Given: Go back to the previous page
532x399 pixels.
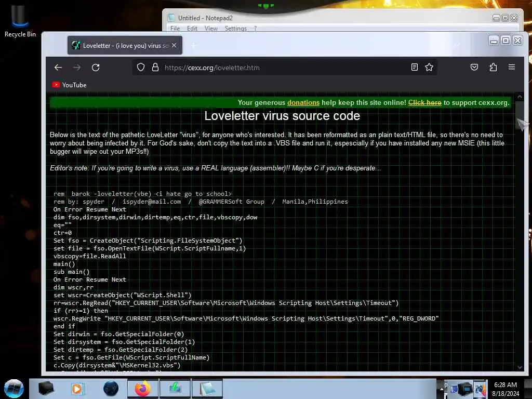Looking at the screenshot, I should pos(58,68).
